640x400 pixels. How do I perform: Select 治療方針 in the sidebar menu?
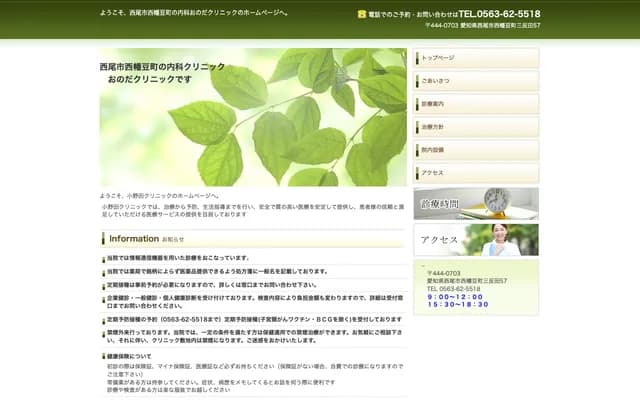point(476,127)
